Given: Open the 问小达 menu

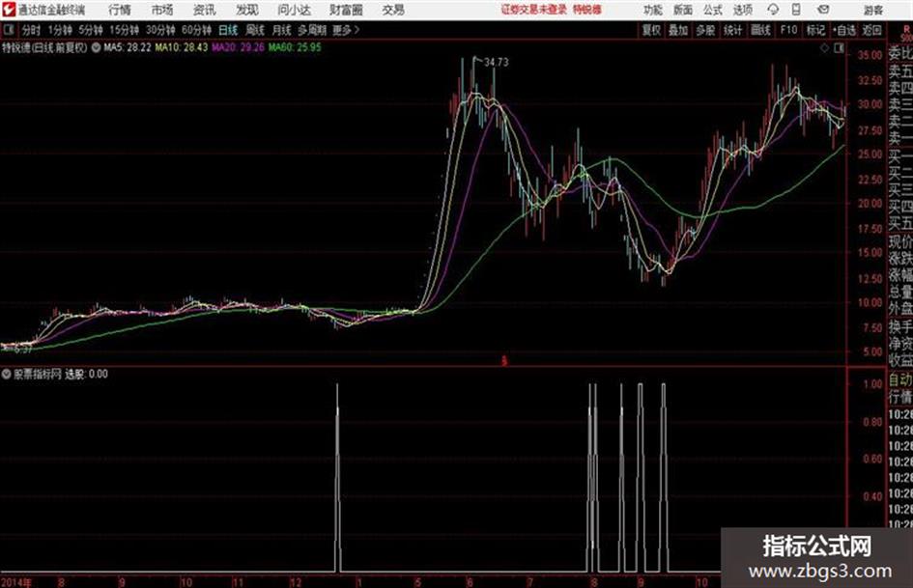Looking at the screenshot, I should 294,10.
